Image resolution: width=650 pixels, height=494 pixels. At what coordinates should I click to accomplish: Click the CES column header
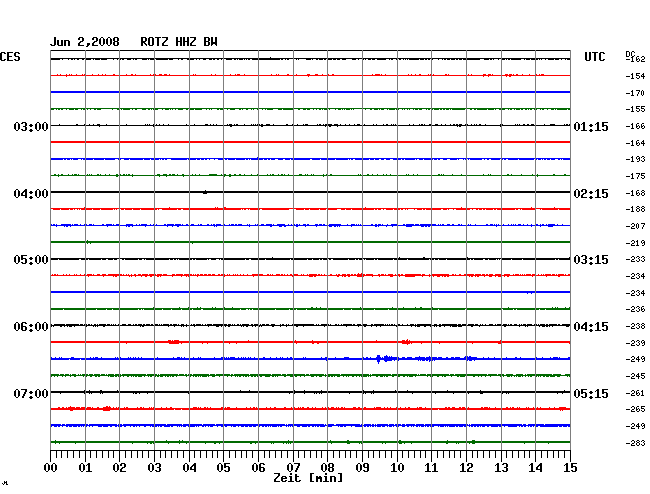10,57
